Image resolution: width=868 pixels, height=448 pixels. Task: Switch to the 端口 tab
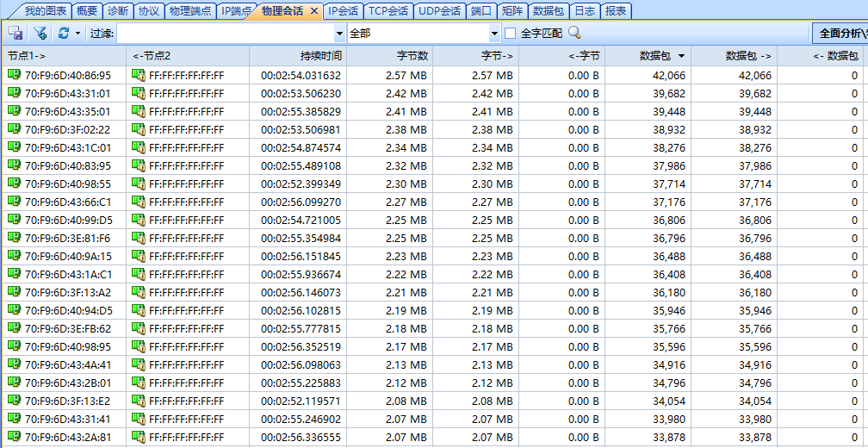(481, 10)
